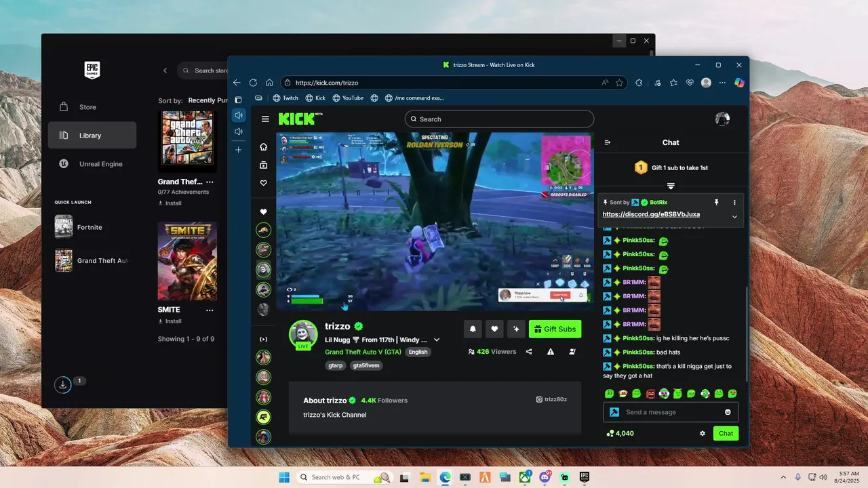This screenshot has height=488, width=868.
Task: Click the sparkle subscribe button near Gift Subs
Action: coord(516,329)
